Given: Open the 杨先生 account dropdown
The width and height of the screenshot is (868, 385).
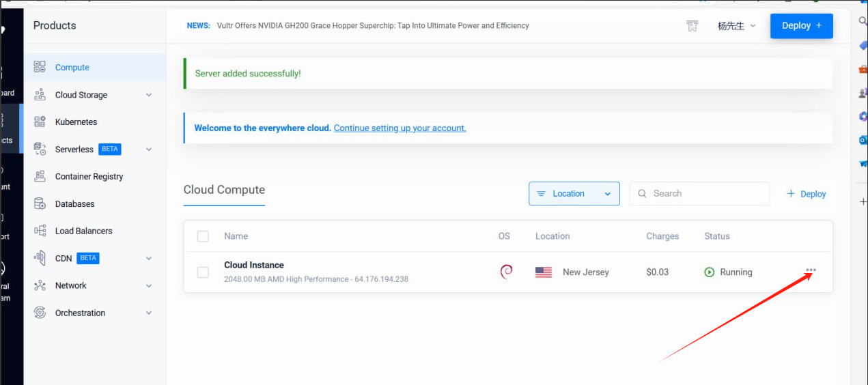Looking at the screenshot, I should [x=736, y=26].
